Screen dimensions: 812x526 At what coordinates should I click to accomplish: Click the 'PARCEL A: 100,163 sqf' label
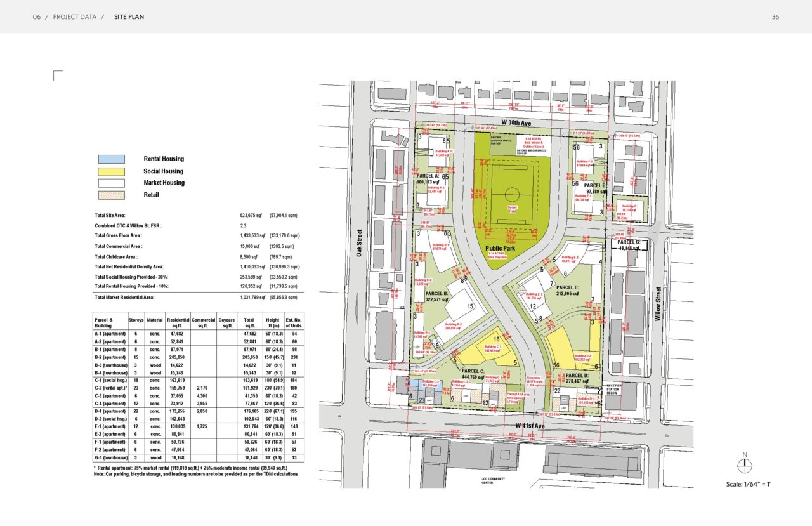[428, 179]
